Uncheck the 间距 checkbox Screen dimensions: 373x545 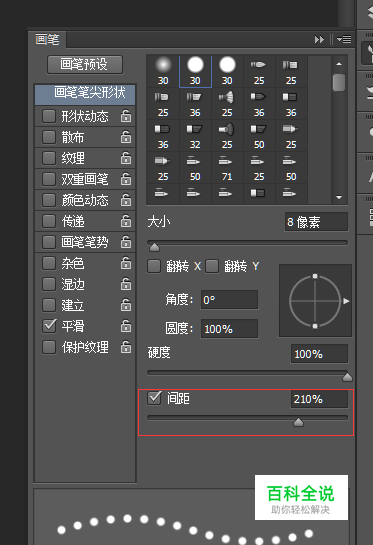point(154,398)
